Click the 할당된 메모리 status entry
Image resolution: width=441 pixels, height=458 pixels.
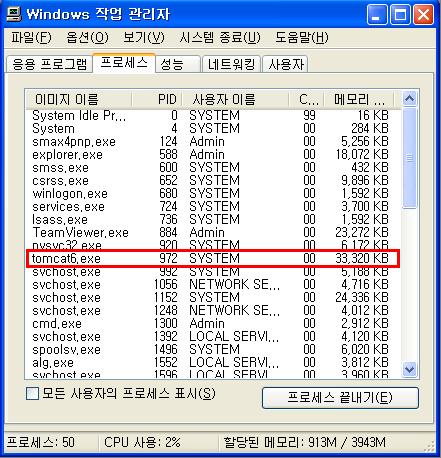point(304,442)
